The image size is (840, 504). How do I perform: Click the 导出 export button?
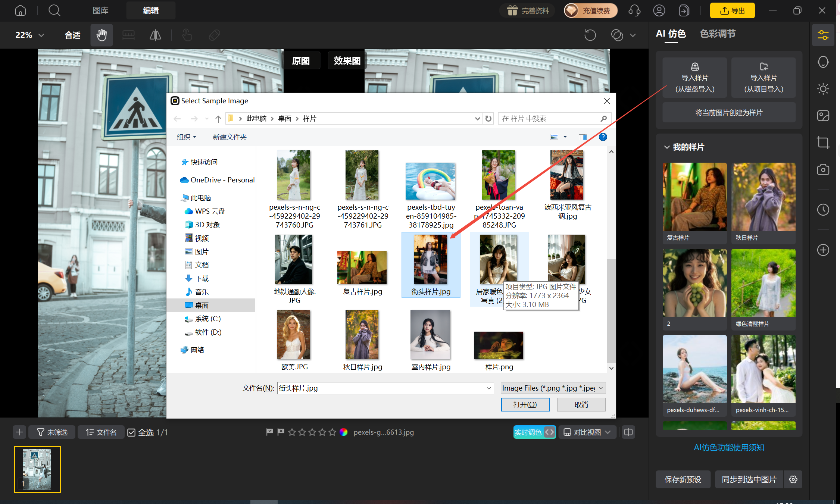[732, 10]
